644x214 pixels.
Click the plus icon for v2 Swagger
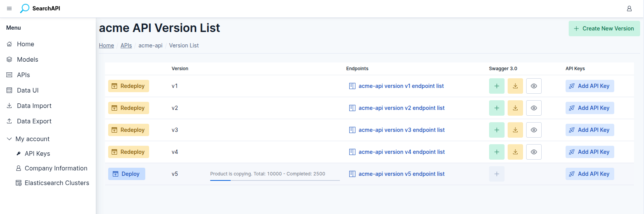pos(497,108)
